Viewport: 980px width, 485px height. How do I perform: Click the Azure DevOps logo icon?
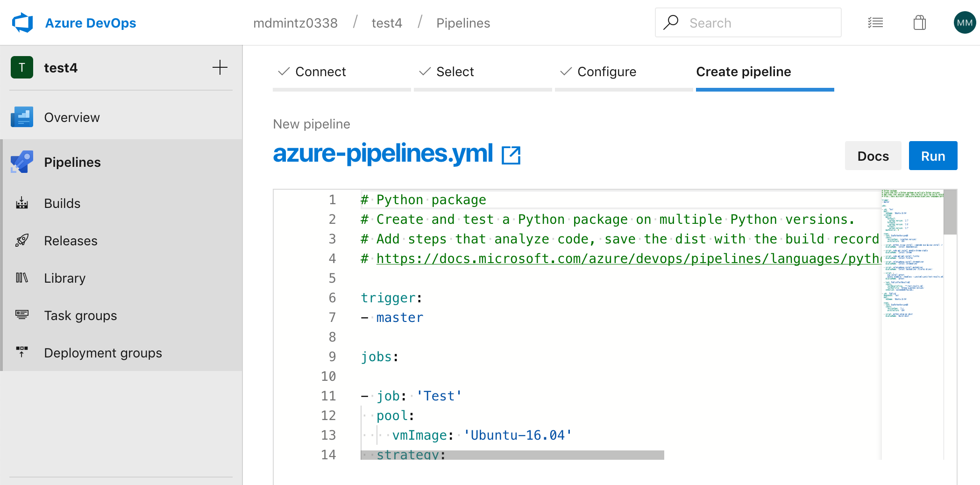(22, 23)
